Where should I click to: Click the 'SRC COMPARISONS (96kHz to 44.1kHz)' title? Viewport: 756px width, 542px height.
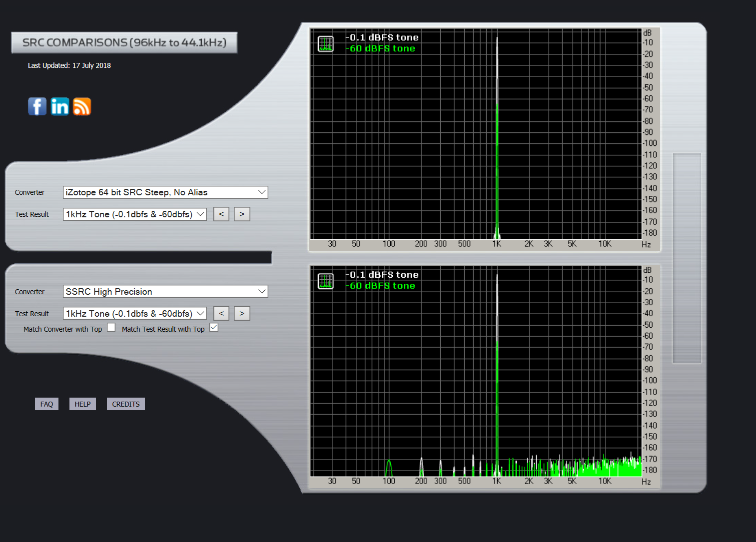pos(124,42)
